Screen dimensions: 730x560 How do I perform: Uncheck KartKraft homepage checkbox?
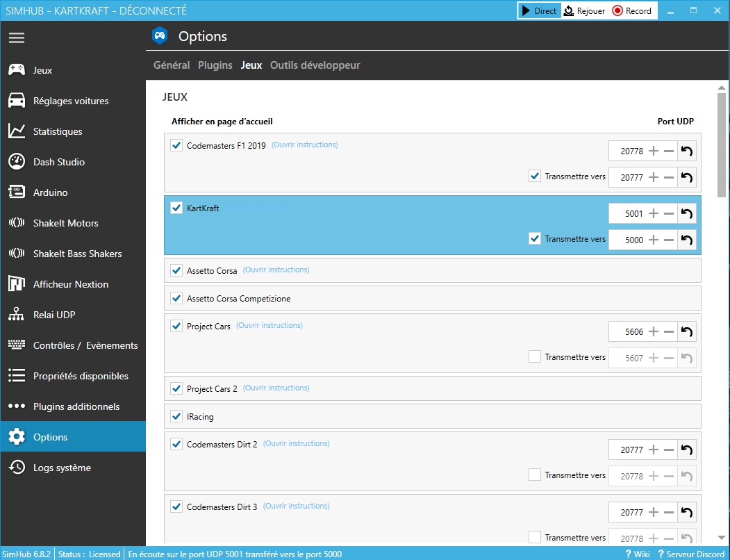click(x=176, y=207)
